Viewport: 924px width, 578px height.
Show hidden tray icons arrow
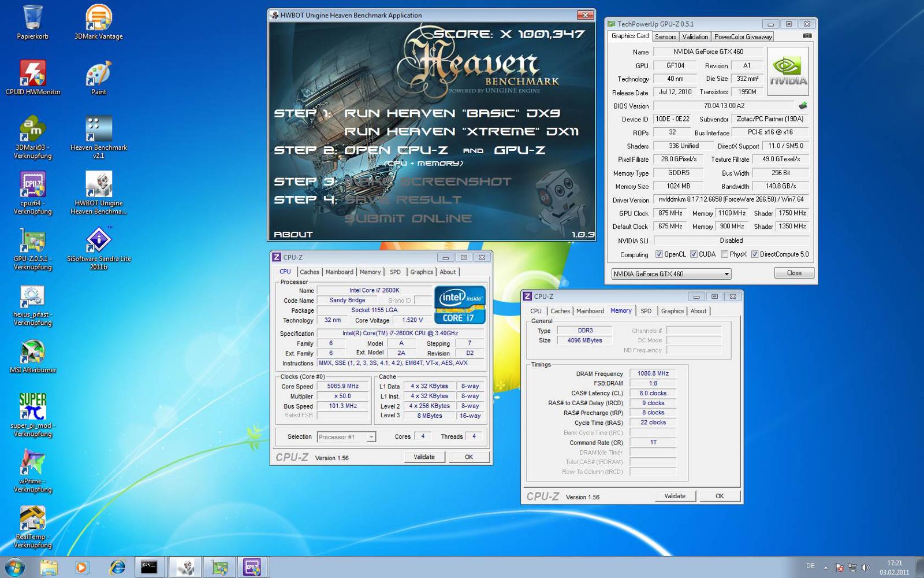click(825, 568)
